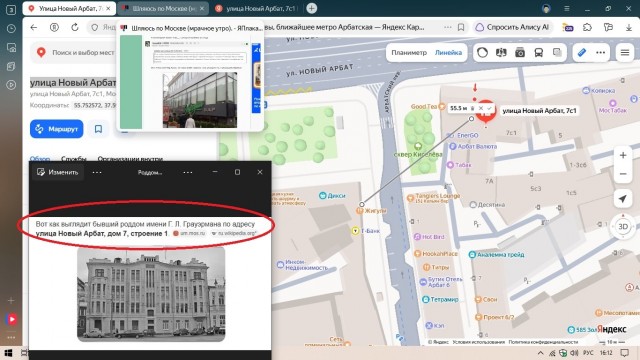The width and height of the screenshot is (640, 360).
Task: Open more map tools three-dots
Action: tap(600, 53)
